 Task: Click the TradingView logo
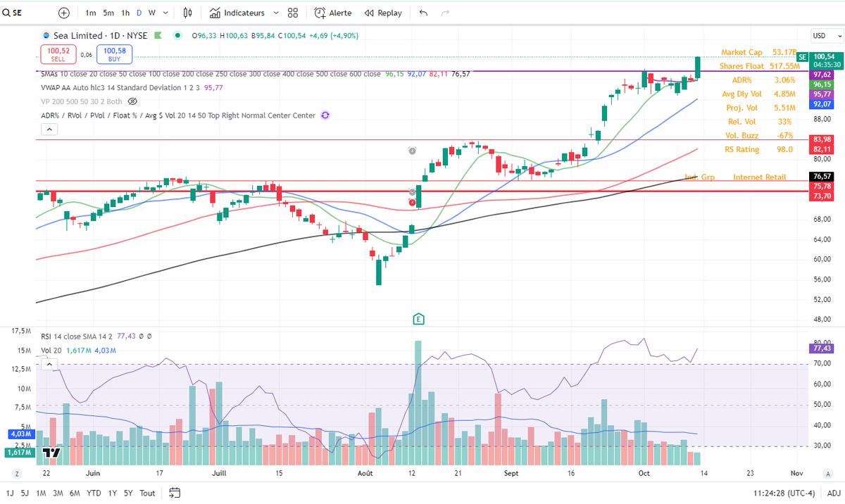(x=51, y=453)
